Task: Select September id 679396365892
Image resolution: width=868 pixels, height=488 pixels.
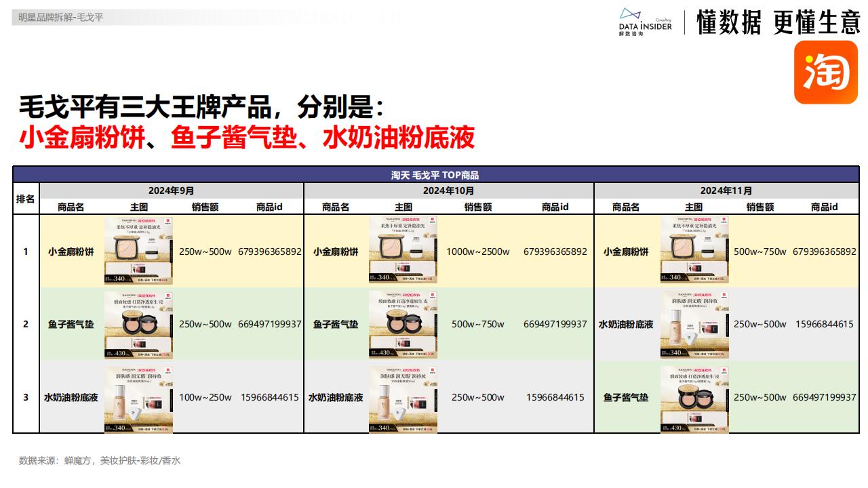Action: click(x=270, y=251)
